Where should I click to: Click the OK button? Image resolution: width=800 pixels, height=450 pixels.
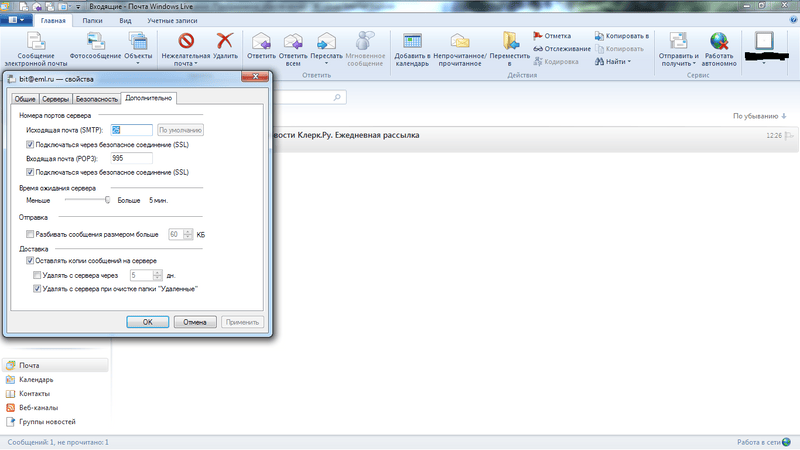[x=147, y=322]
